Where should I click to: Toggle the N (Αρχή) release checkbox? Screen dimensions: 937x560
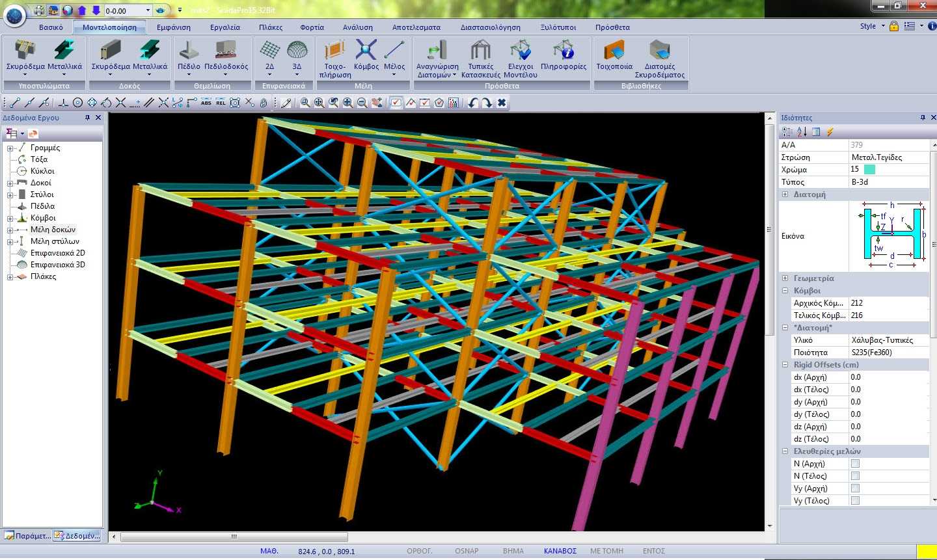point(855,464)
